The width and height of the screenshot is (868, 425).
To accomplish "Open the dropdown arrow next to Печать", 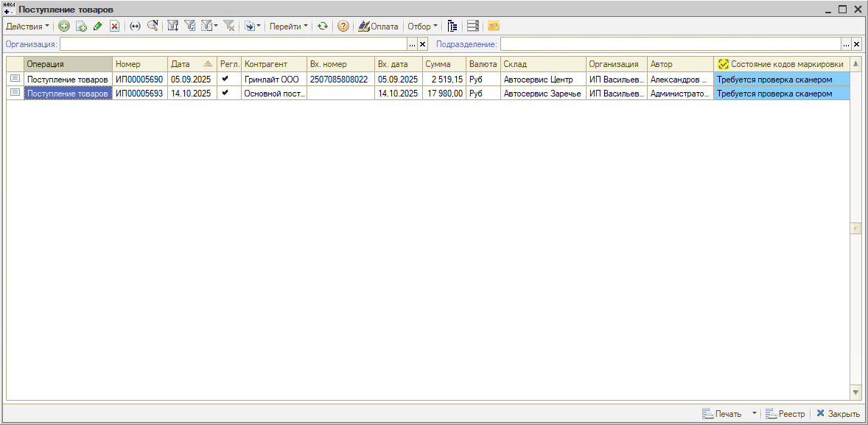I will point(754,414).
